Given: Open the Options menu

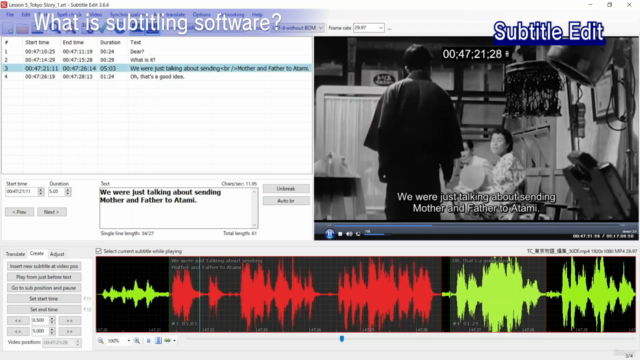Looking at the screenshot, I should click(x=202, y=14).
